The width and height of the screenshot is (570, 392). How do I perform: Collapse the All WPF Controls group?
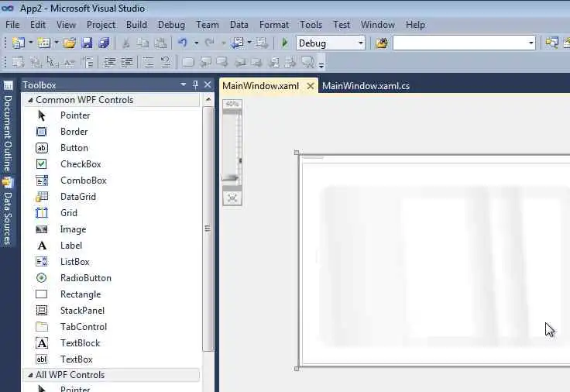coord(30,375)
